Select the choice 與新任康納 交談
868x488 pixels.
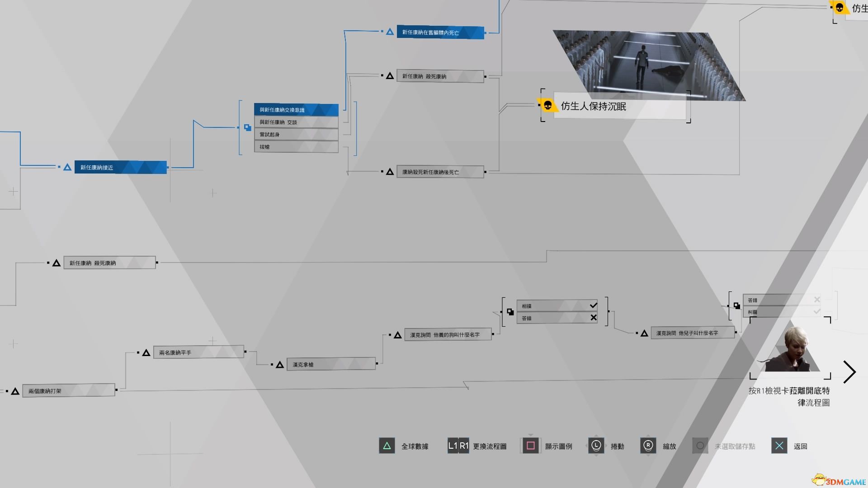point(296,122)
